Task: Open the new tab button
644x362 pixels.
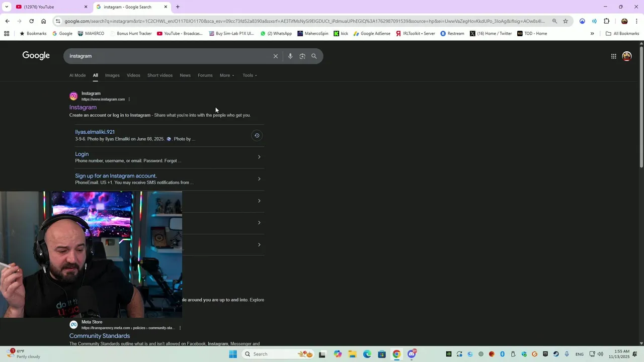Action: [178, 7]
